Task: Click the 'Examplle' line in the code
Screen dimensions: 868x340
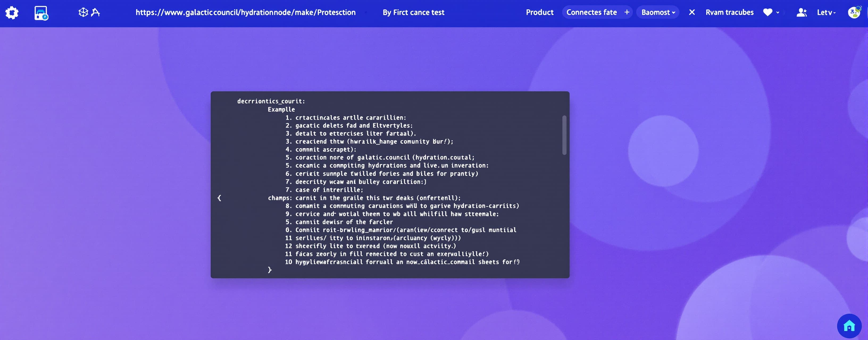Action: click(281, 109)
